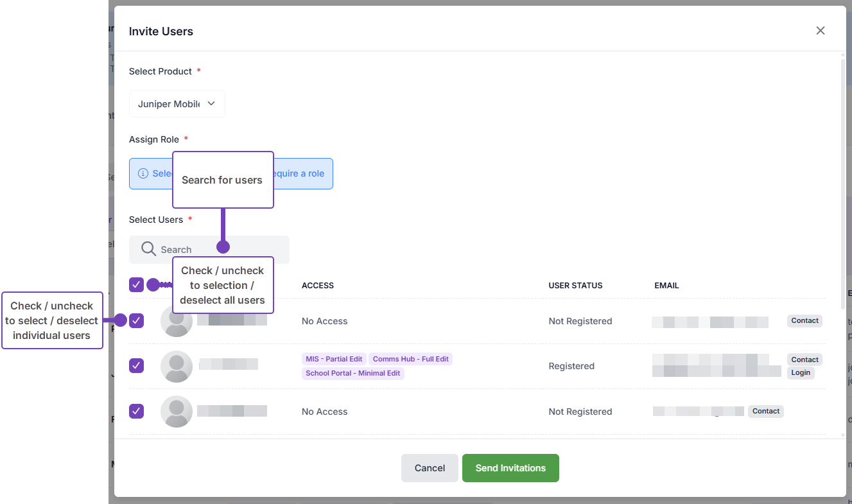Screen dimensions: 852x504
Task: Click the Comms Hub - Full Edit tag
Action: click(x=410, y=360)
